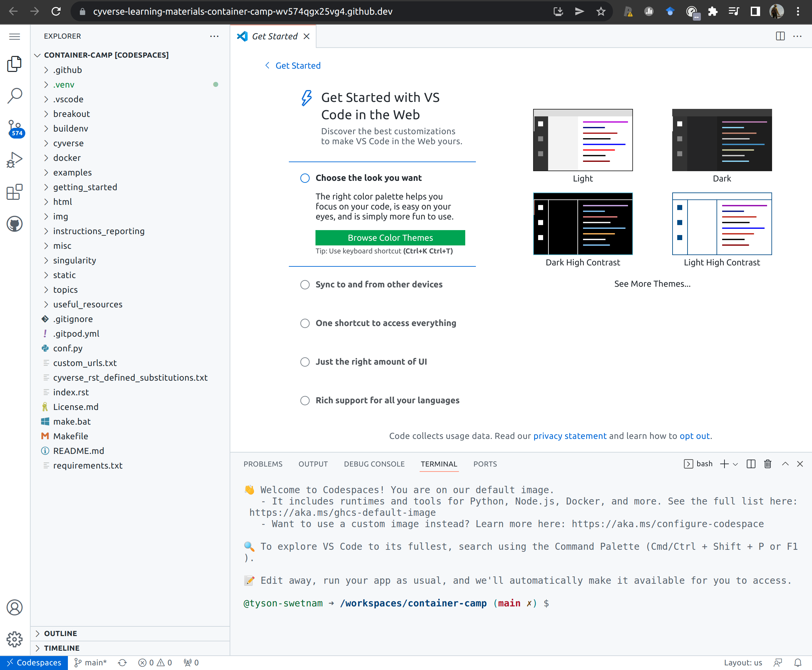Expand the .venv folder
The height and width of the screenshot is (670, 812).
pos(130,85)
